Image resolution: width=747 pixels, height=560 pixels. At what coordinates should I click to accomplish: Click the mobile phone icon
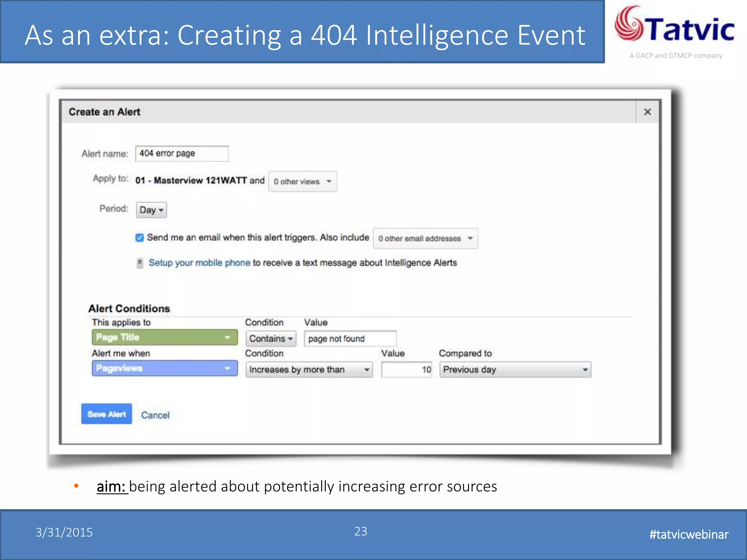point(140,263)
